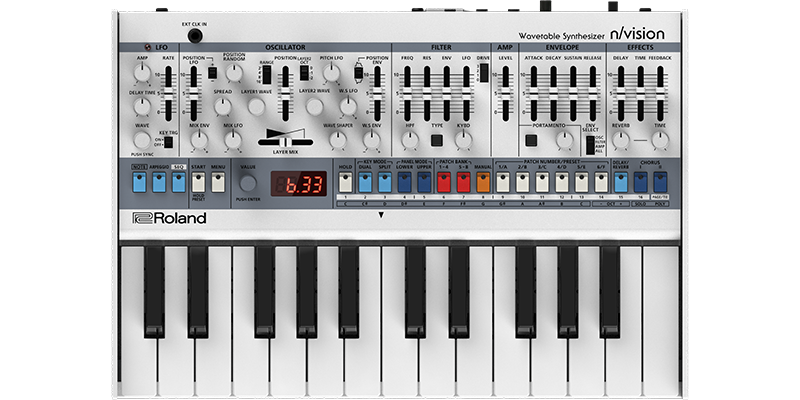
Task: Click the Pitch LFO knob
Action: click(x=332, y=74)
